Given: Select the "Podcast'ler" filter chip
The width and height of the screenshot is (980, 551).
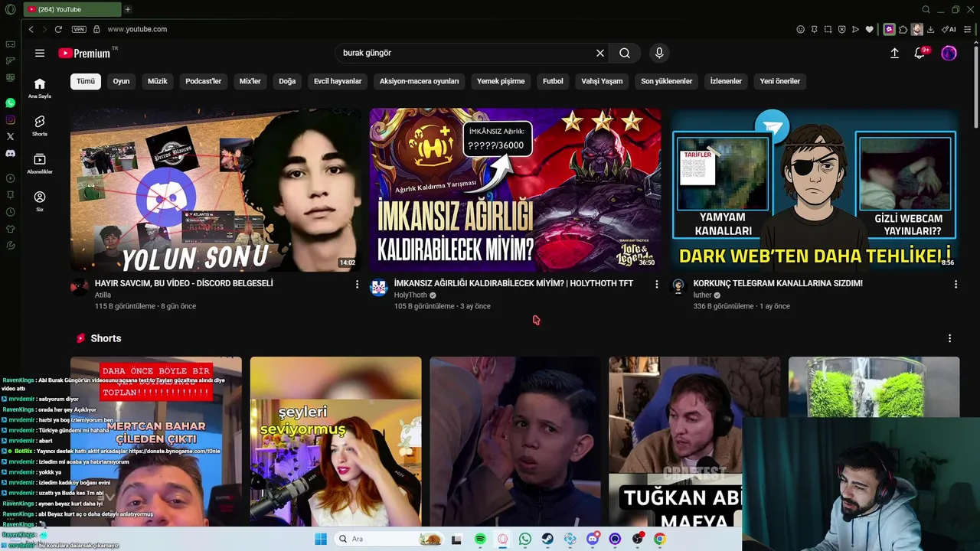Looking at the screenshot, I should point(203,81).
